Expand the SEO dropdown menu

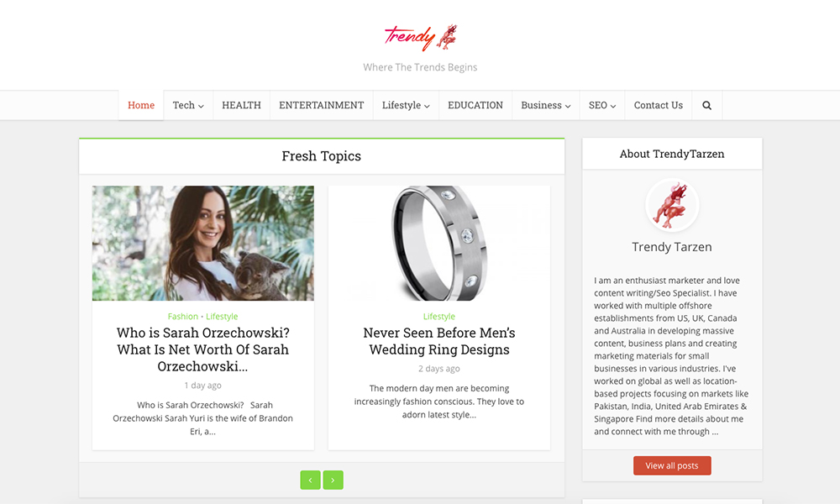point(602,106)
